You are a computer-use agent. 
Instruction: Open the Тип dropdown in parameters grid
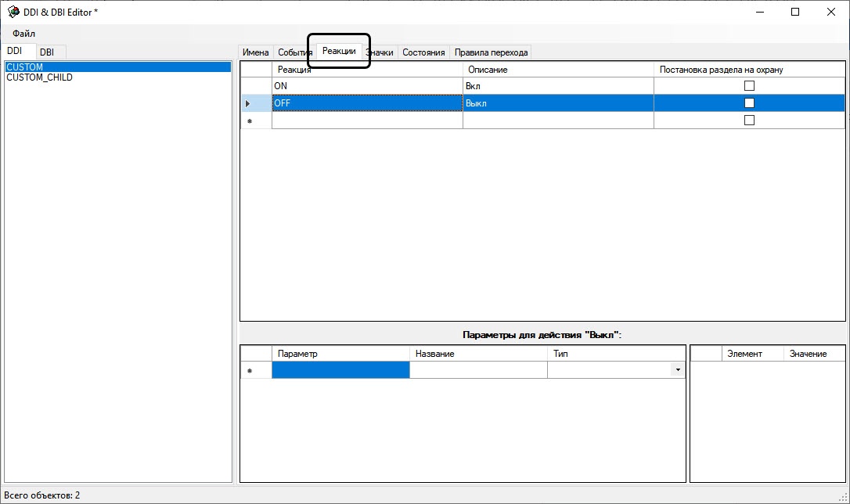677,370
